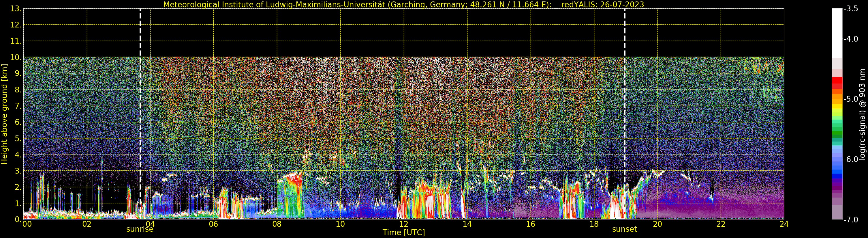Image resolution: width=868 pixels, height=238 pixels.
Task: Click the '22' time axis tick label
Action: pyautogui.click(x=721, y=224)
